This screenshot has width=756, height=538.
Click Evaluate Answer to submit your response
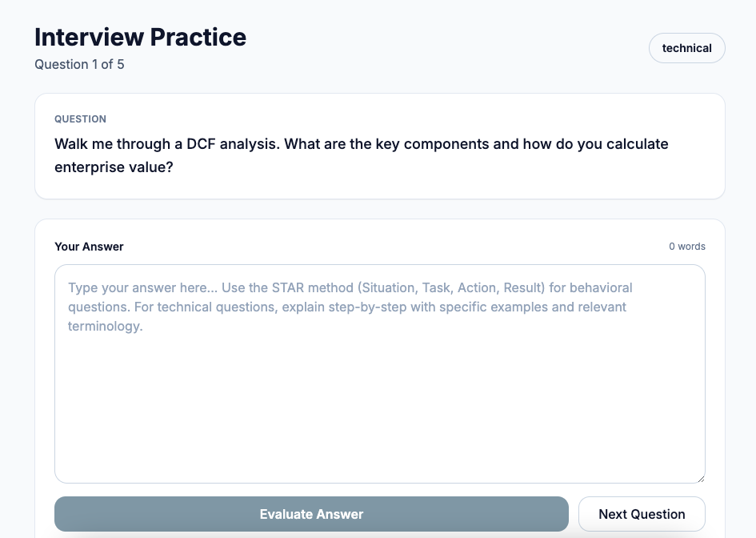[310, 514]
